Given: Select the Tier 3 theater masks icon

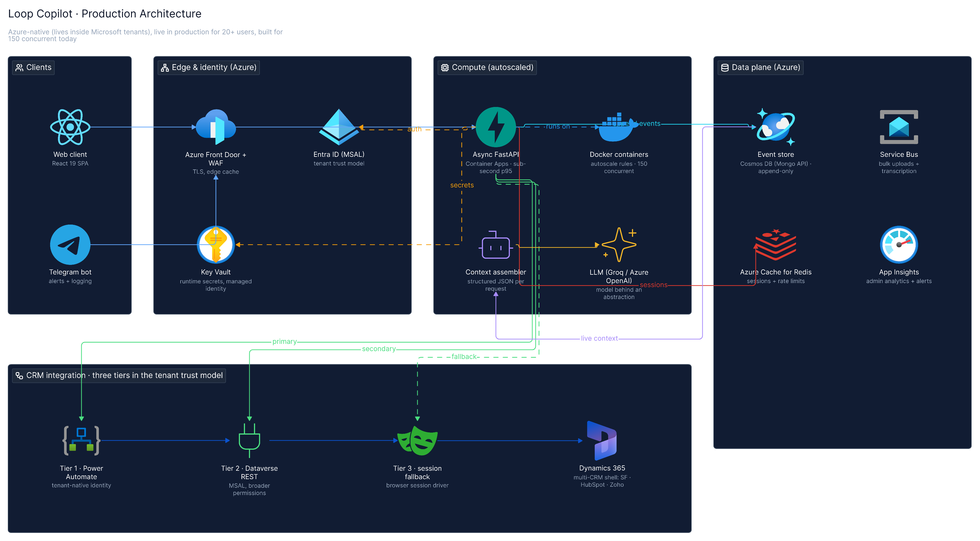Looking at the screenshot, I should point(417,440).
